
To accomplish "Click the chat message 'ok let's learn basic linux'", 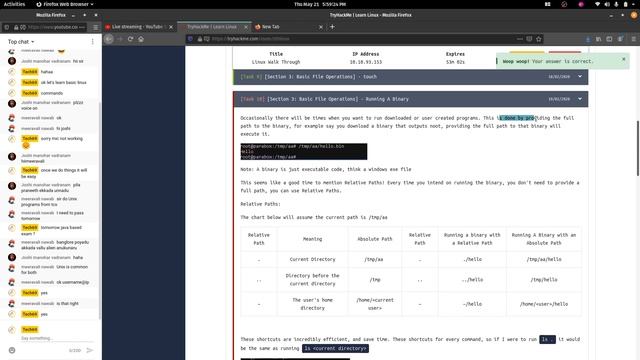I will (x=63, y=82).
